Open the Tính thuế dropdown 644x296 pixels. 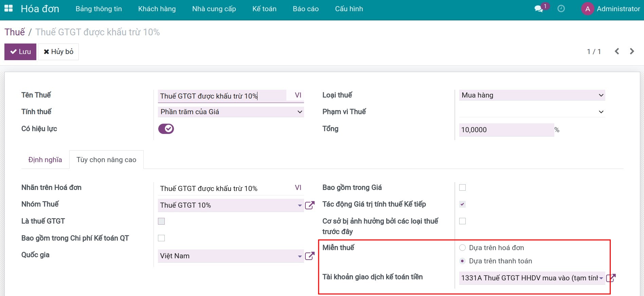pos(231,112)
